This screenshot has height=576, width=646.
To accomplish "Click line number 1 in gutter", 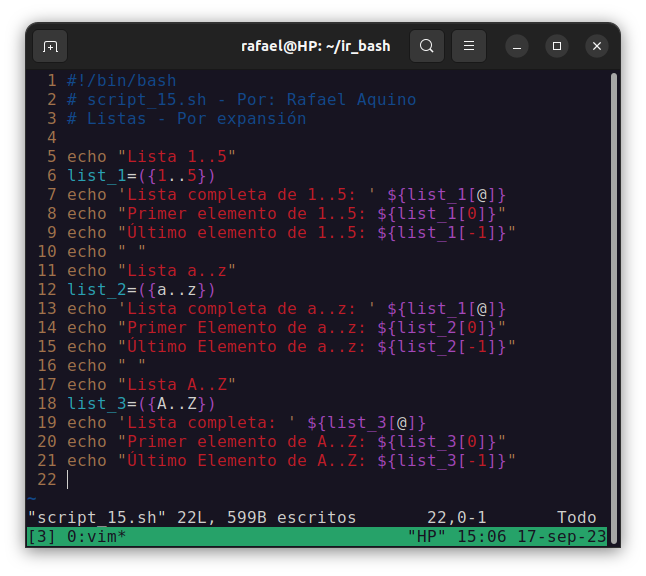I will coord(51,80).
